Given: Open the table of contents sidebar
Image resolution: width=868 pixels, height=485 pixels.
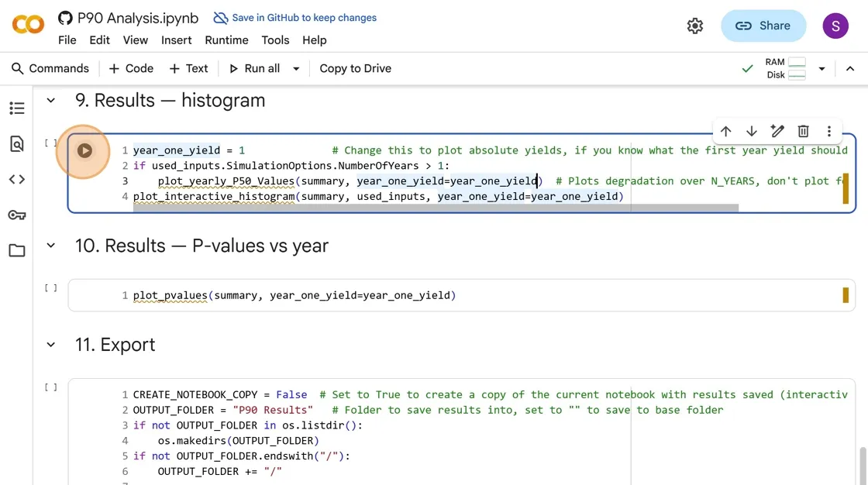Looking at the screenshot, I should [17, 108].
